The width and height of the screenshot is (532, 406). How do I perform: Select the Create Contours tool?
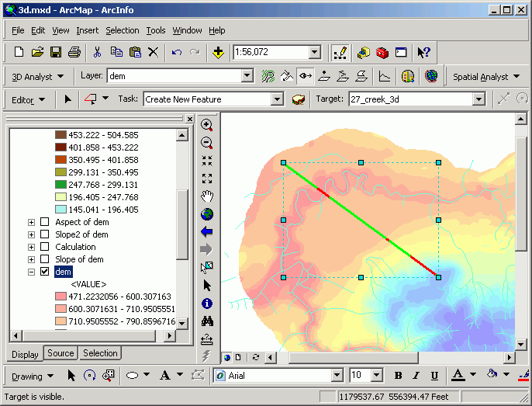[x=268, y=76]
